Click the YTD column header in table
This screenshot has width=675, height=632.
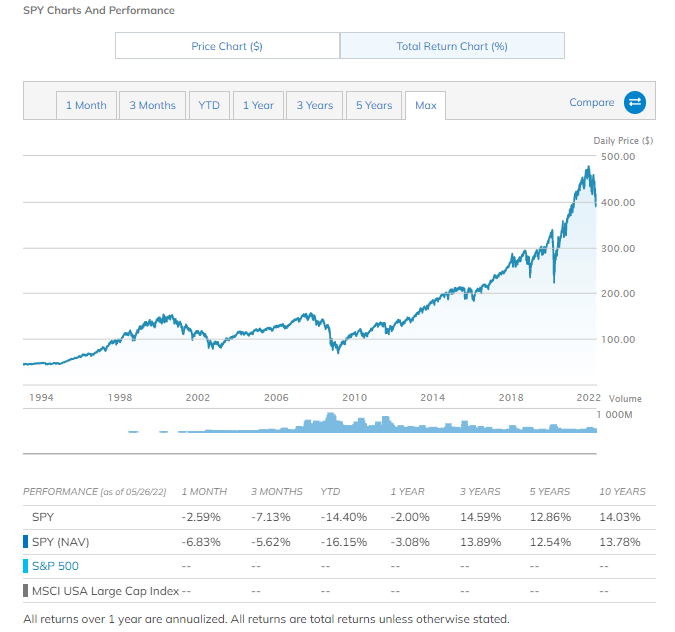click(x=330, y=492)
